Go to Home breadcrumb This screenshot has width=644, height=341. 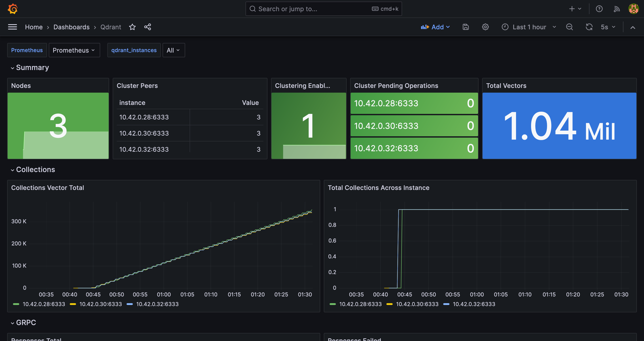[x=34, y=27]
